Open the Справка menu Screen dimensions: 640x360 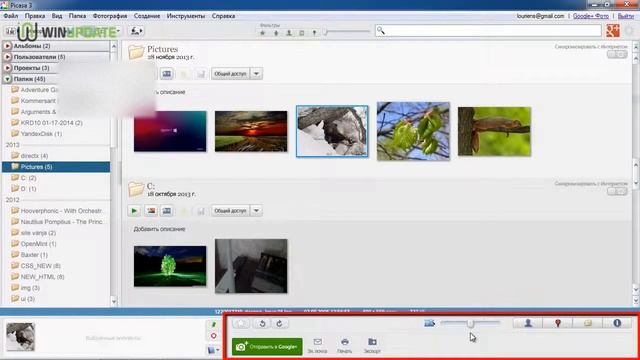pos(223,16)
